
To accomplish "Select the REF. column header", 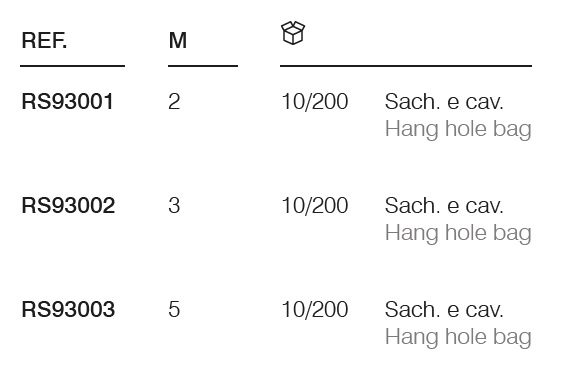I will (x=44, y=40).
